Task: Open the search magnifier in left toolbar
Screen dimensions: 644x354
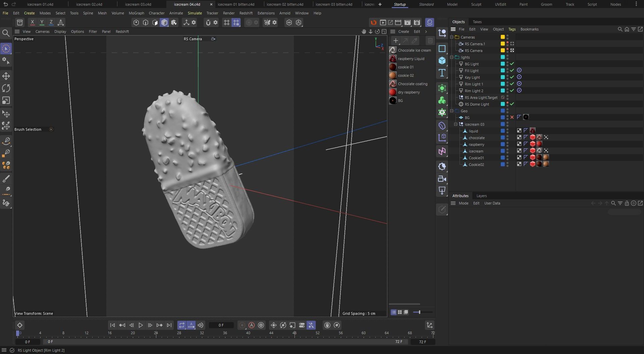Action: [x=6, y=33]
